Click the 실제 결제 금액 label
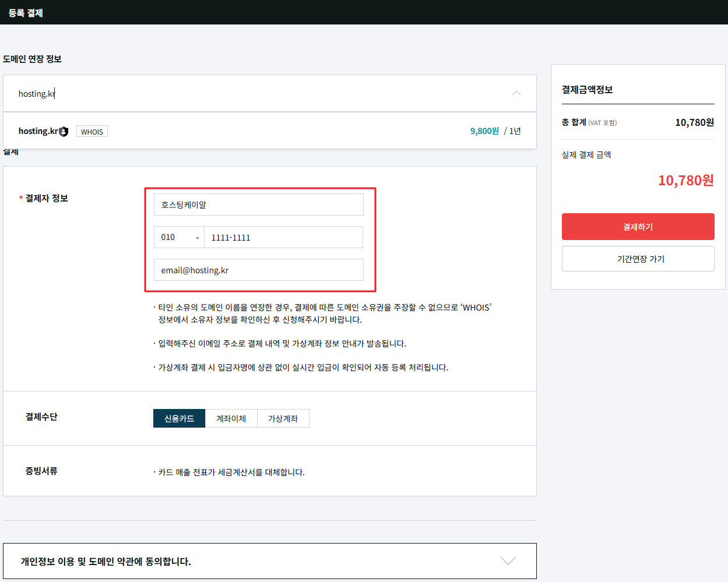Viewport: 728px width, 582px height. click(x=586, y=154)
